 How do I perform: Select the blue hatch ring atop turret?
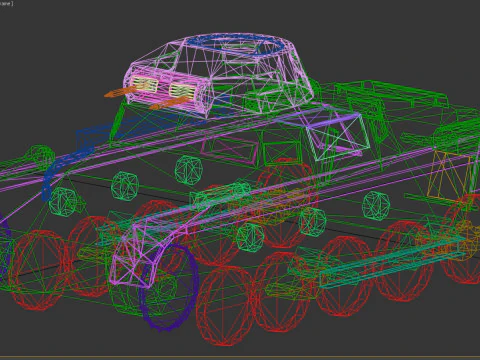click(236, 44)
